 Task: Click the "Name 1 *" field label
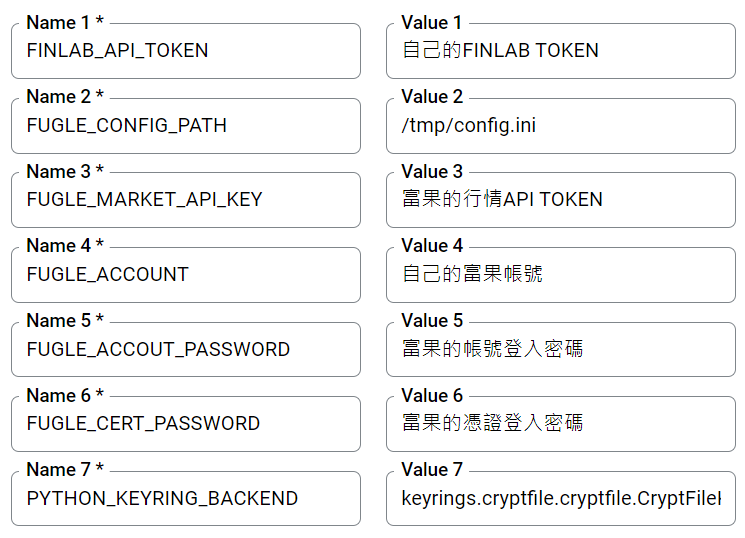click(65, 22)
